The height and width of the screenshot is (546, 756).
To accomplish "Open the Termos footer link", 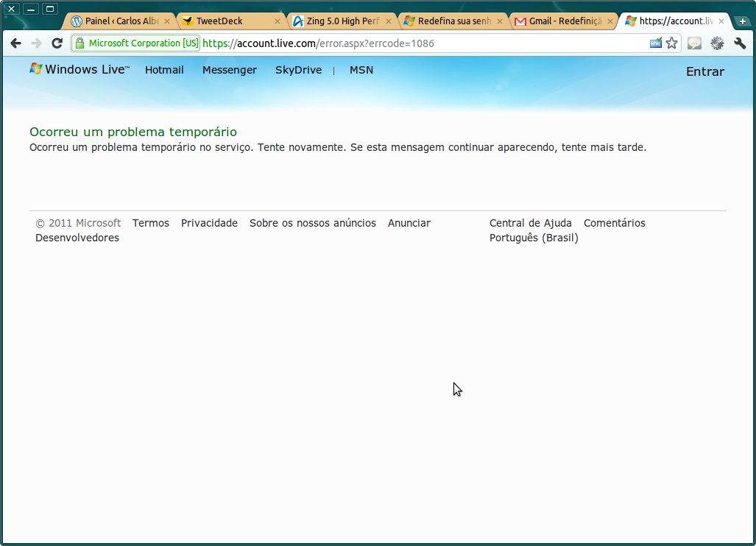I will (151, 223).
